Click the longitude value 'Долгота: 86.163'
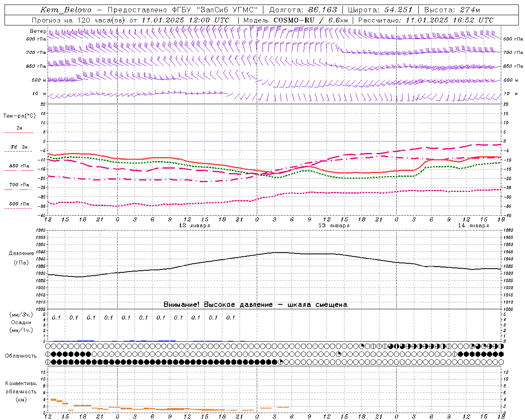 pos(303,10)
